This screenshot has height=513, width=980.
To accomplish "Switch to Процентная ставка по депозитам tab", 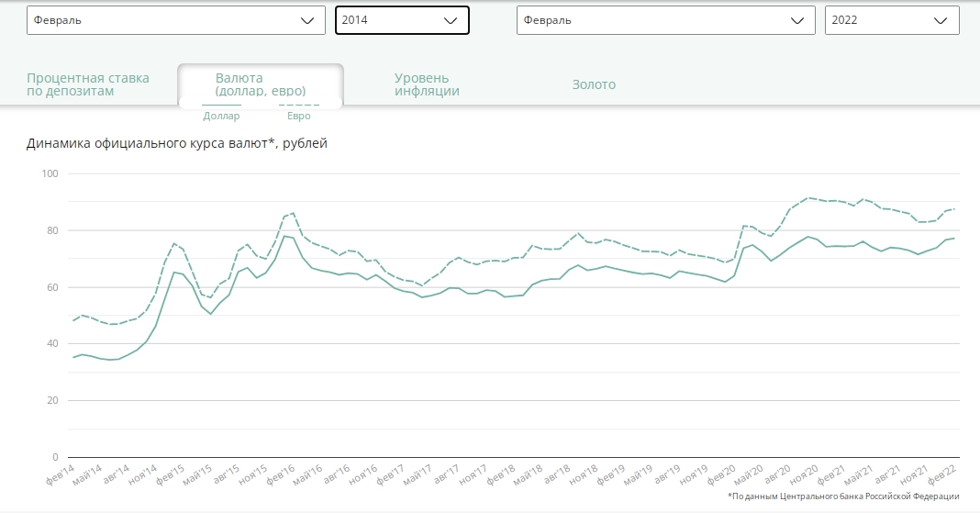I will pos(87,84).
